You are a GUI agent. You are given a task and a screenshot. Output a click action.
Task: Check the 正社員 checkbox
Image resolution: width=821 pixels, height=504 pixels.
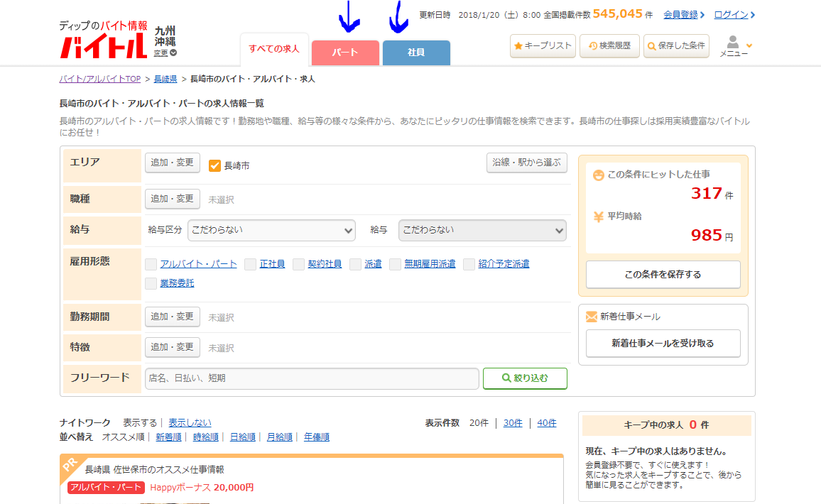coord(250,264)
